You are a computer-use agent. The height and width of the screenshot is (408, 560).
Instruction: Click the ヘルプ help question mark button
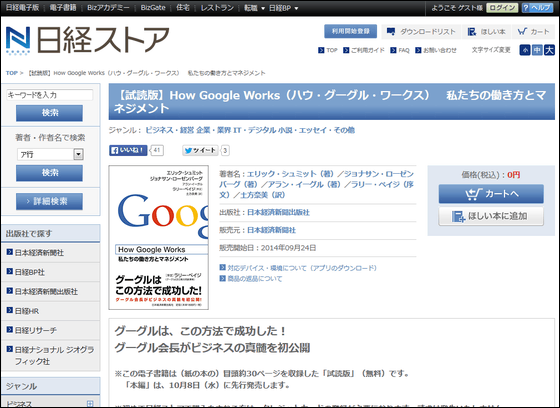point(537,8)
